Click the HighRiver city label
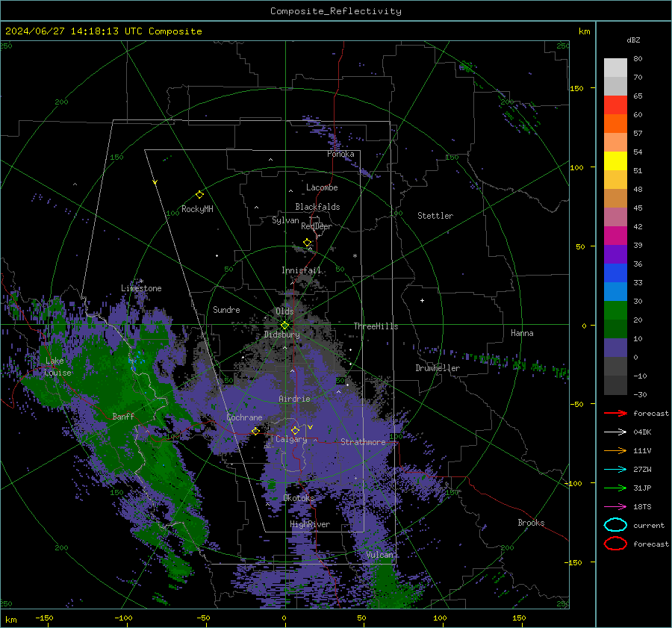The width and height of the screenshot is (672, 628). [310, 525]
